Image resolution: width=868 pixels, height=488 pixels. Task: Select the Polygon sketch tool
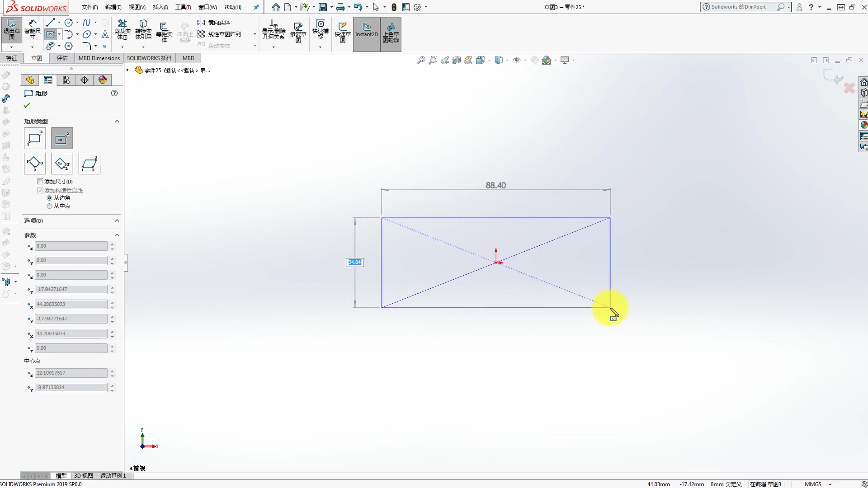tap(69, 46)
